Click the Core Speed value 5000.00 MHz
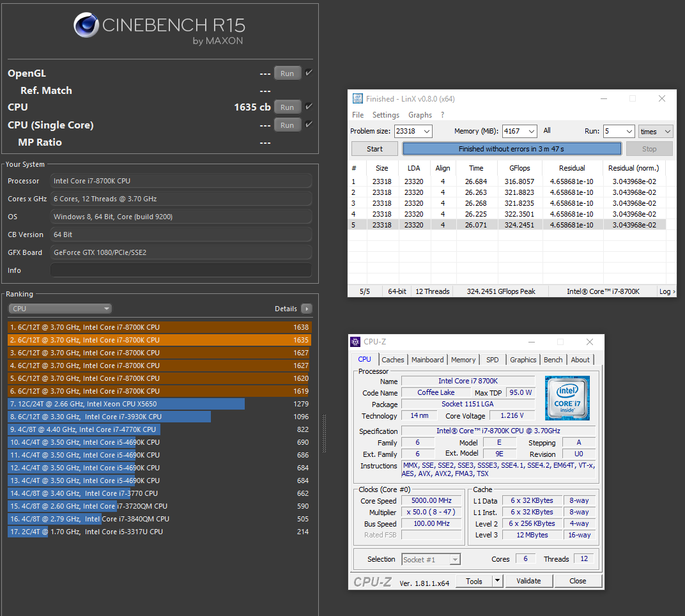This screenshot has height=616, width=685. point(431,501)
